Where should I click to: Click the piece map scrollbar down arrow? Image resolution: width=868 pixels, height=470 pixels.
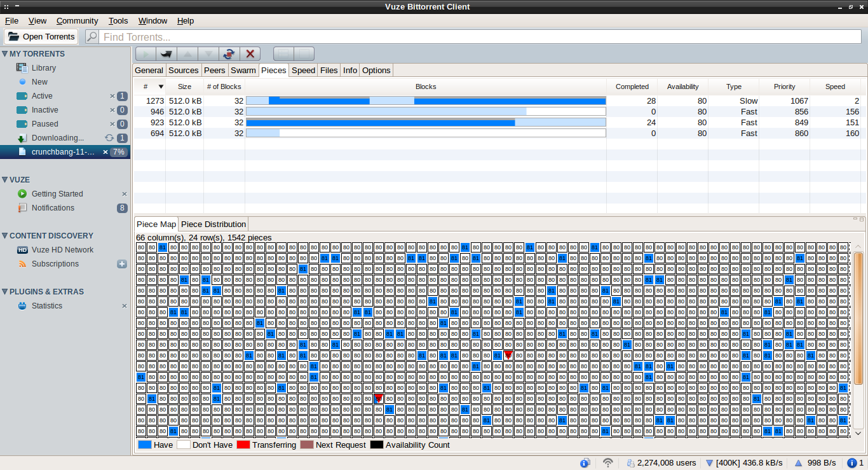(x=858, y=432)
